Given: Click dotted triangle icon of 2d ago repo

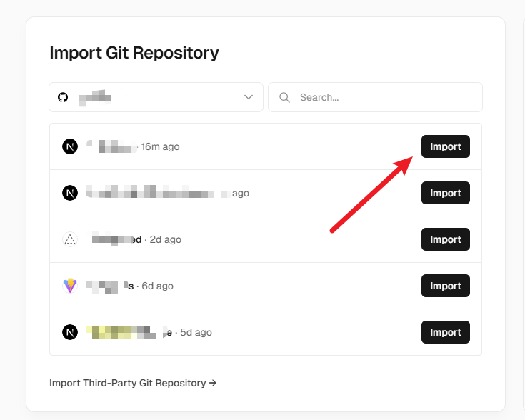Looking at the screenshot, I should (x=70, y=239).
